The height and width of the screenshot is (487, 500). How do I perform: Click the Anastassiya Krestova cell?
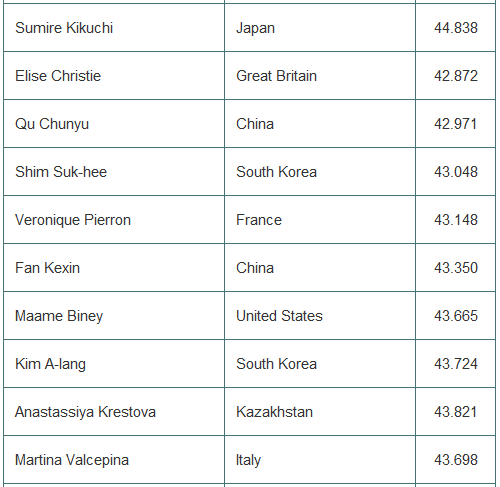point(114,412)
